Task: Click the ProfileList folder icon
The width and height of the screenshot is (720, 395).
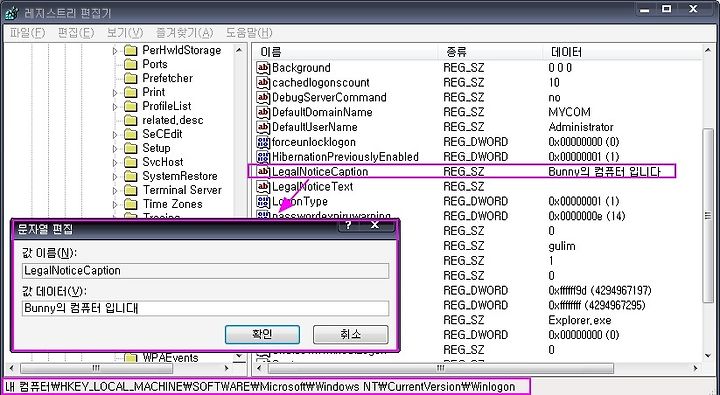Action: pos(131,106)
